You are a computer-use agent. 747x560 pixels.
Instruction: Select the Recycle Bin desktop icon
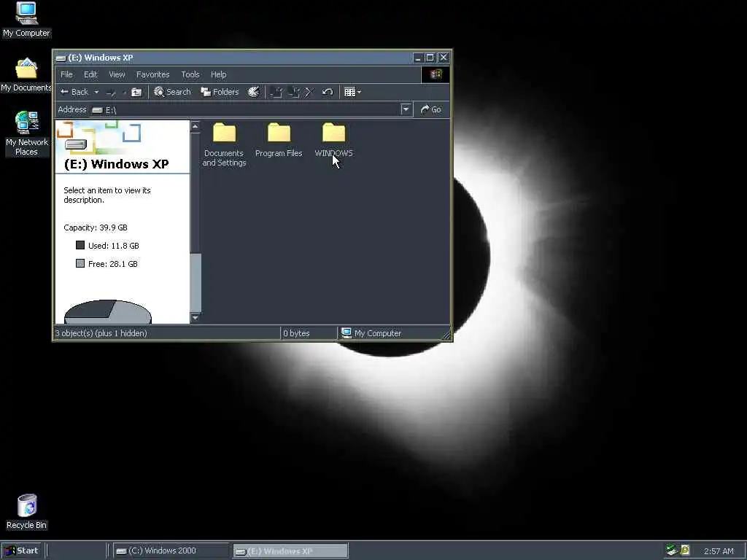[x=26, y=513]
